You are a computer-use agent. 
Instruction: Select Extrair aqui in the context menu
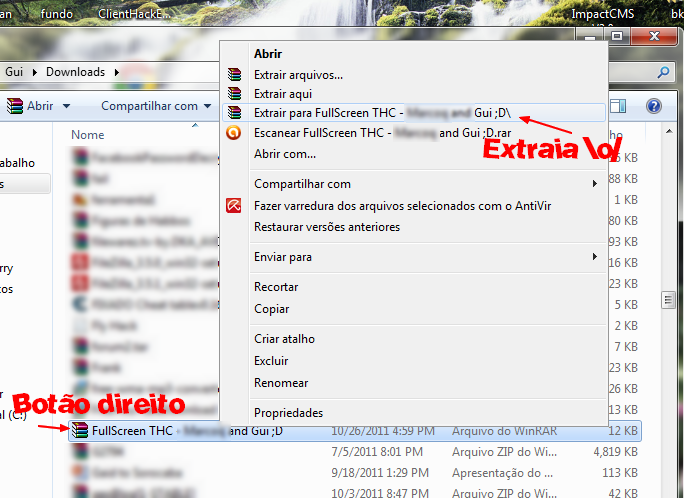[283, 94]
